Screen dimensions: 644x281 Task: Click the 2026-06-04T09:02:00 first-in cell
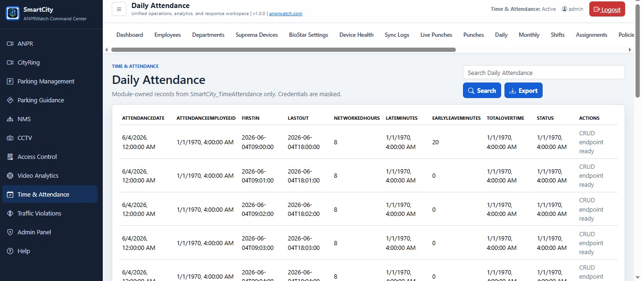coord(258,209)
